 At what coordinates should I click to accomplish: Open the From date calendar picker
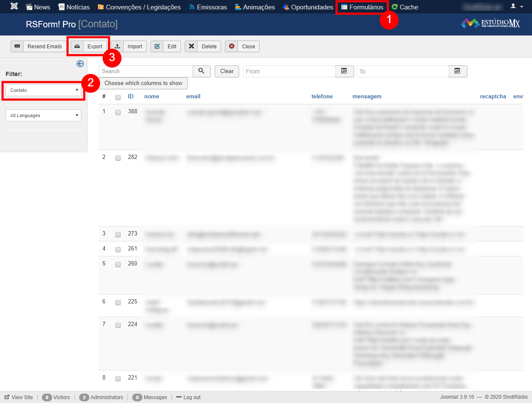coord(344,71)
